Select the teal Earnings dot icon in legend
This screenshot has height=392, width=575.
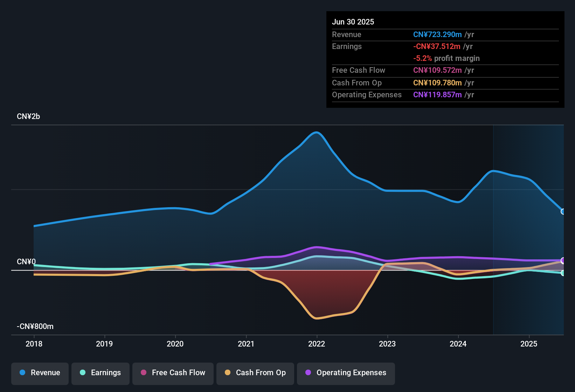pyautogui.click(x=83, y=373)
